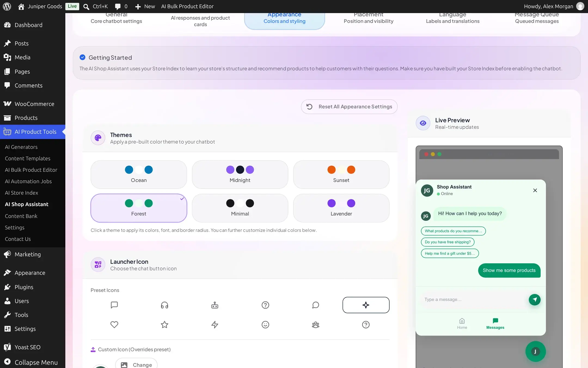Open Content Bank submenu item
Screen dimensions: 588x368
(x=21, y=216)
